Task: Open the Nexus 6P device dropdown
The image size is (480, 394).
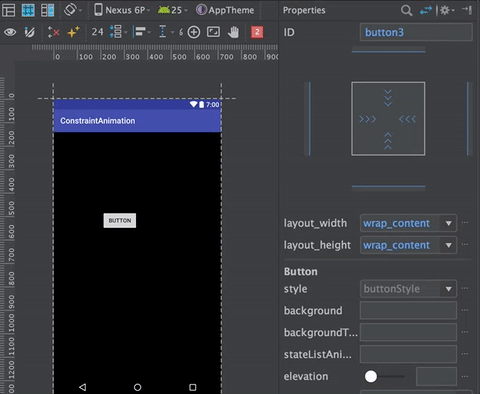Action: (x=121, y=10)
